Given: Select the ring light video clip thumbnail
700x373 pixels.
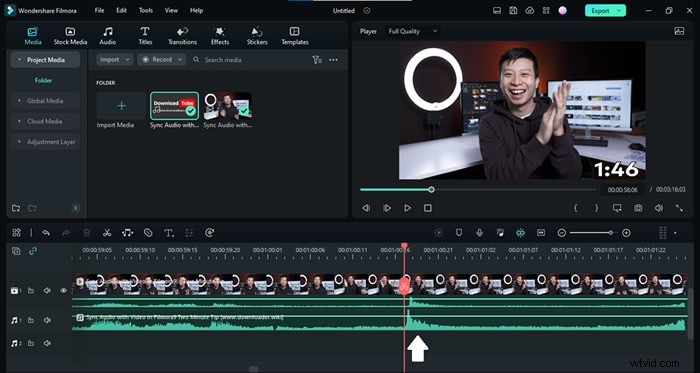Looking at the screenshot, I should 228,106.
